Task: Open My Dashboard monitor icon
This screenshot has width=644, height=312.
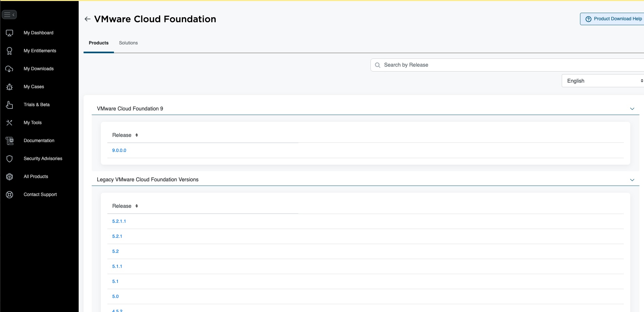Action: (9, 33)
